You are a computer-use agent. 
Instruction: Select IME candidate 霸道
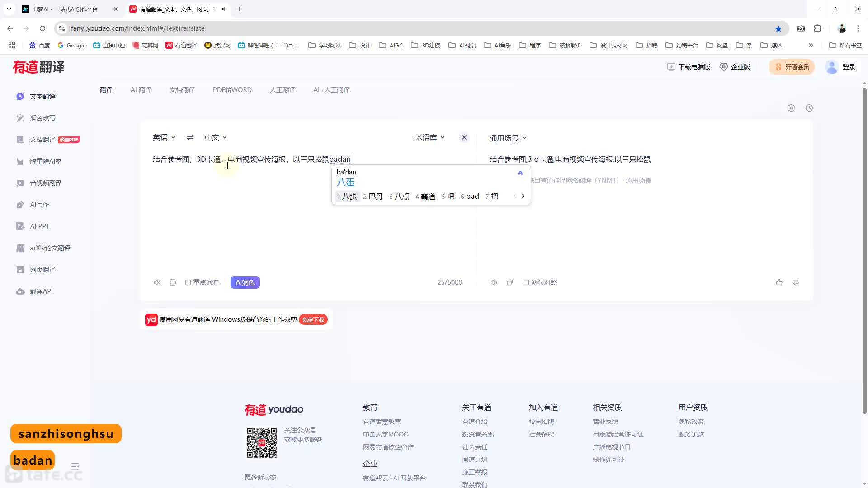click(x=425, y=196)
